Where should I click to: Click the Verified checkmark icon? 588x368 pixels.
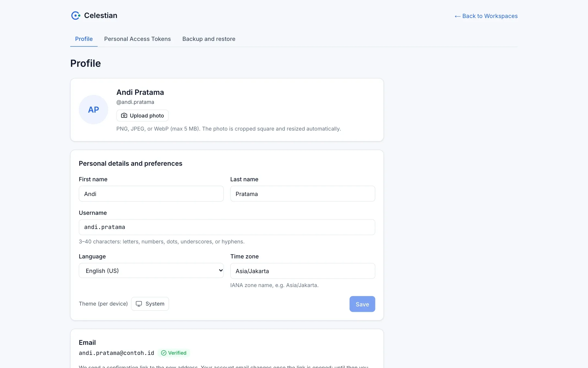(164, 353)
